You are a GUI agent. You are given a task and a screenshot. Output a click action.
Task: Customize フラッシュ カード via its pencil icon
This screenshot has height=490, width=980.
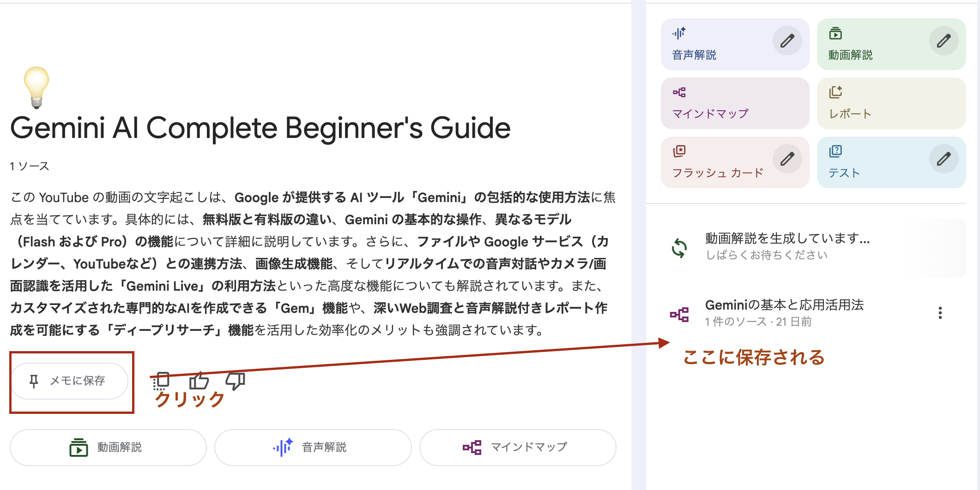(x=786, y=159)
